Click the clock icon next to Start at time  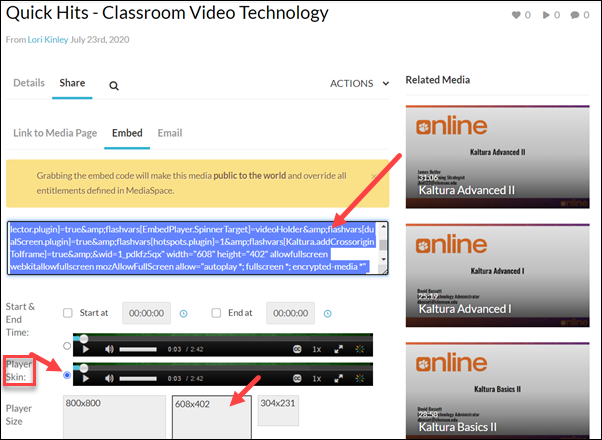(x=184, y=314)
